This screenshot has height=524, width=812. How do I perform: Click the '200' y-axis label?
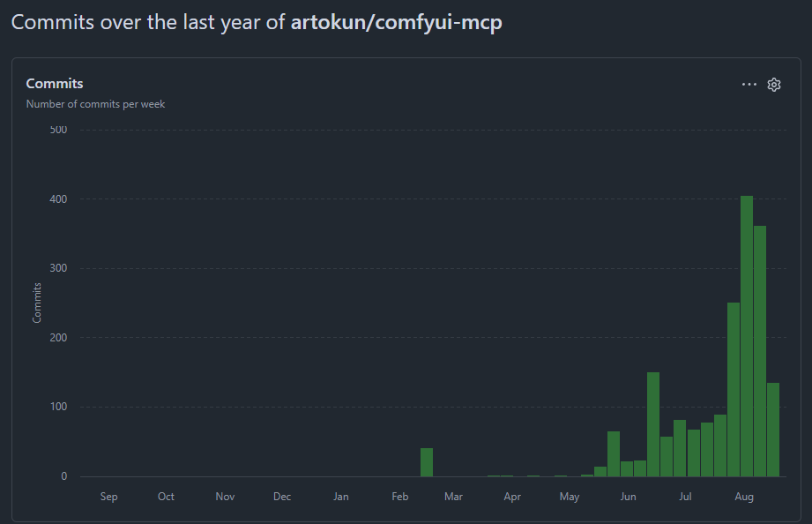[58, 337]
